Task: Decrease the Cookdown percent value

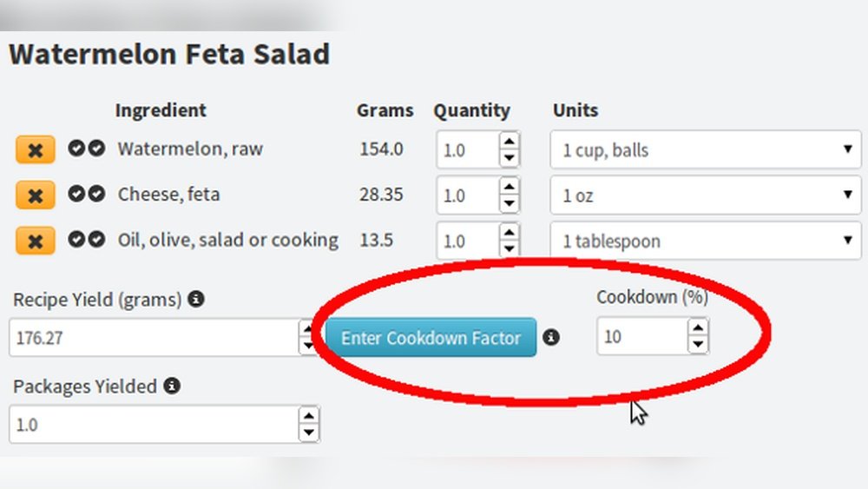Action: (x=699, y=345)
